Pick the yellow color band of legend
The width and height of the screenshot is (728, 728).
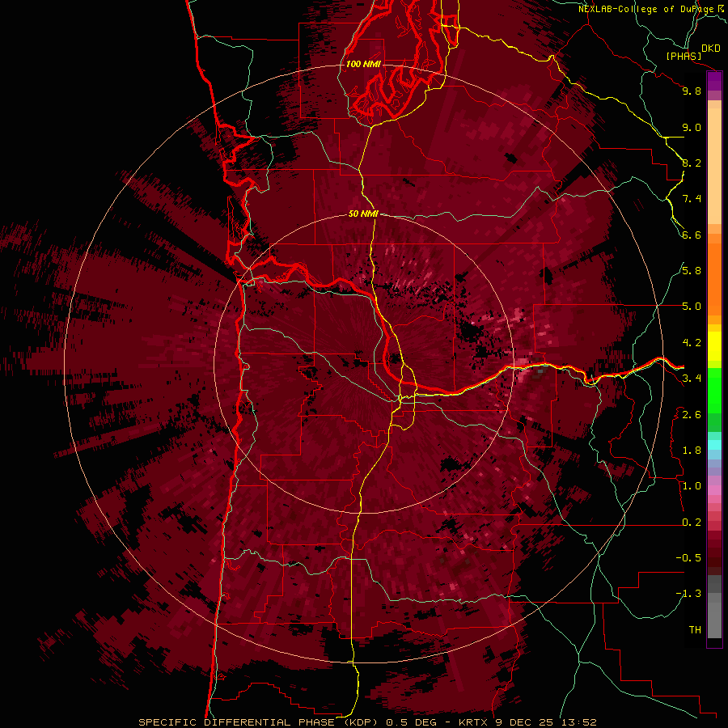714,346
